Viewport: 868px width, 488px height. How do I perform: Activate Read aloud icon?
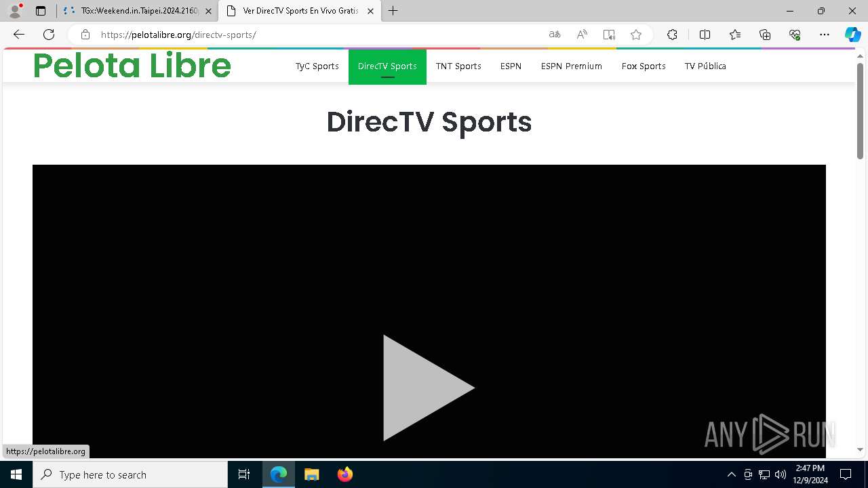tap(582, 35)
